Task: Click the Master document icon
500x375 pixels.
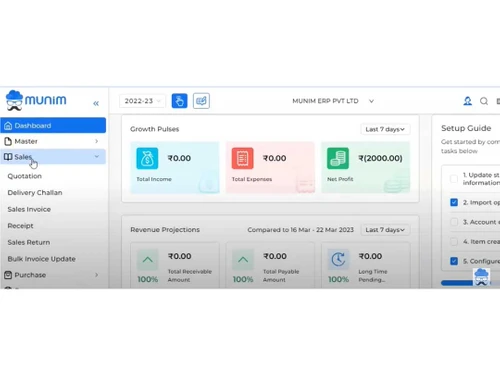Action: 8,141
